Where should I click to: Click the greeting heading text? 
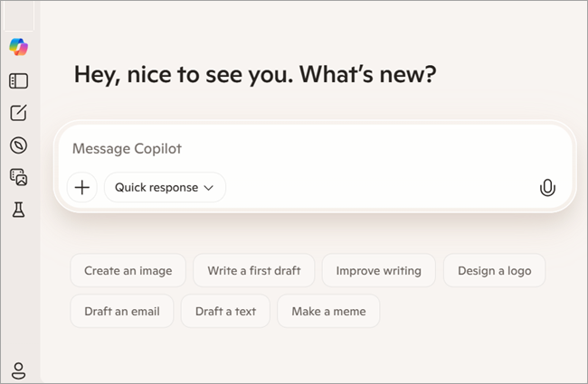(255, 74)
